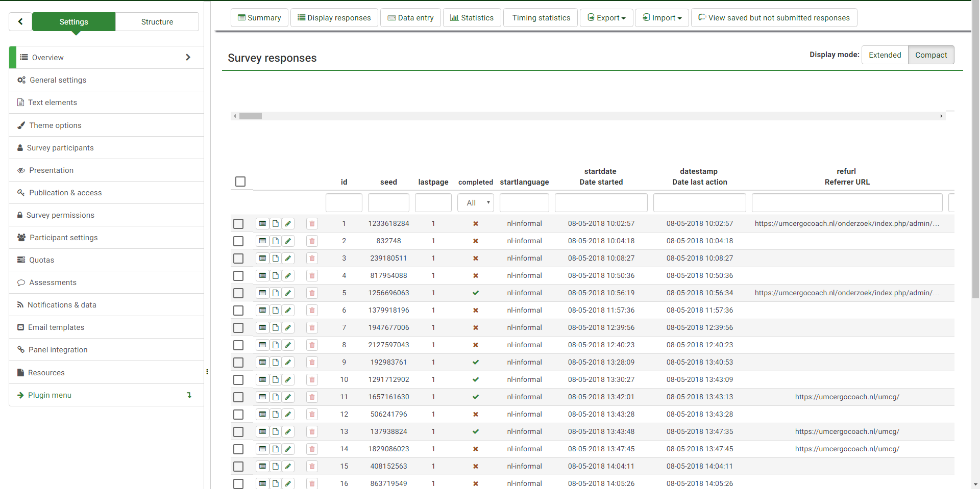Switch display mode to Extended
Screen dimensions: 980x489
[x=885, y=55]
